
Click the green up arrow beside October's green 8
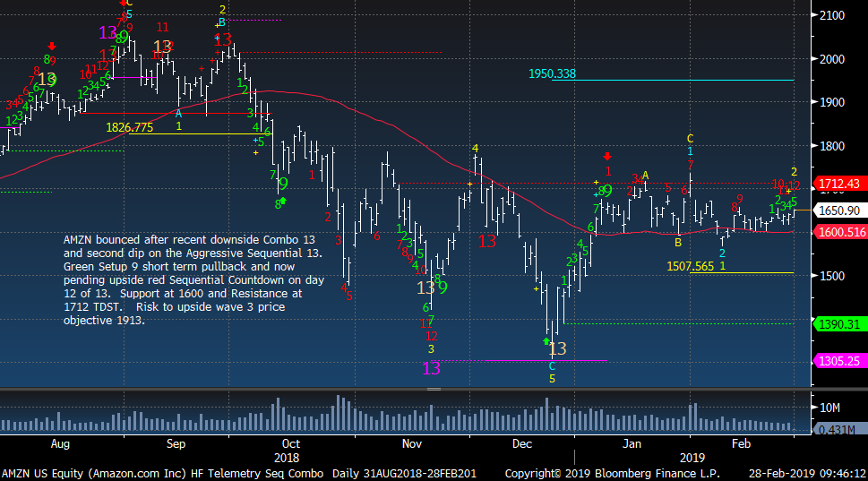283,201
